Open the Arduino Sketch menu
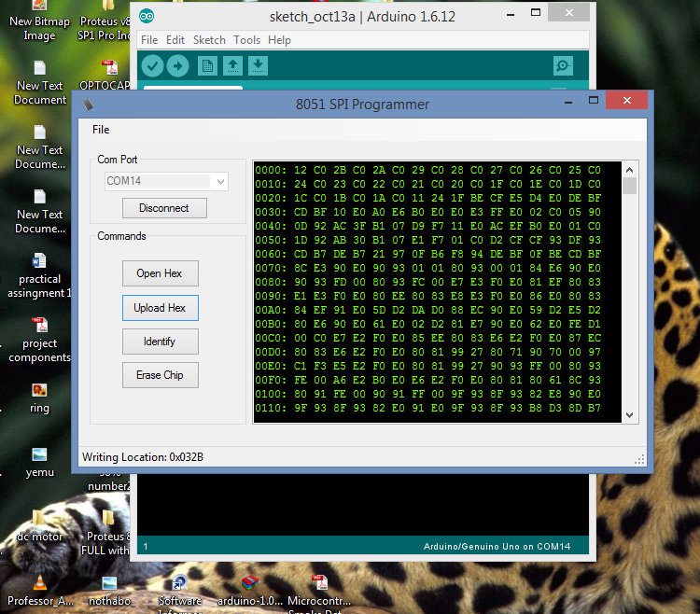The image size is (700, 614). [x=209, y=40]
